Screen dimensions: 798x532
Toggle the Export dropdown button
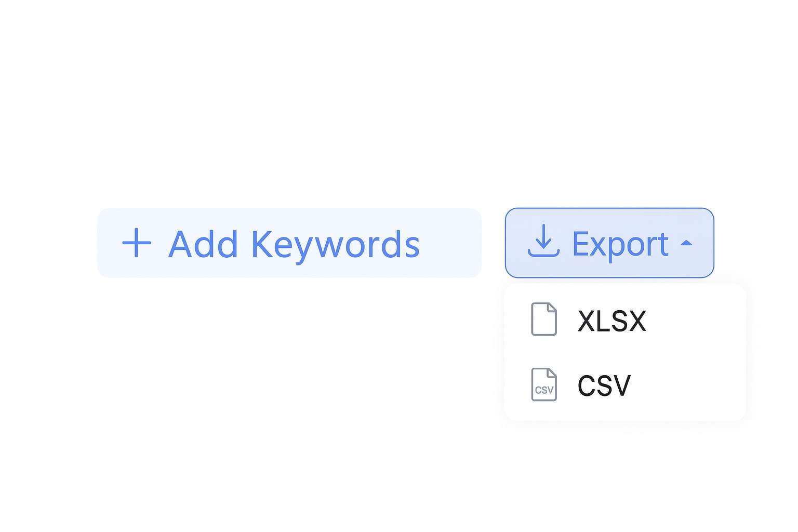[x=609, y=243]
